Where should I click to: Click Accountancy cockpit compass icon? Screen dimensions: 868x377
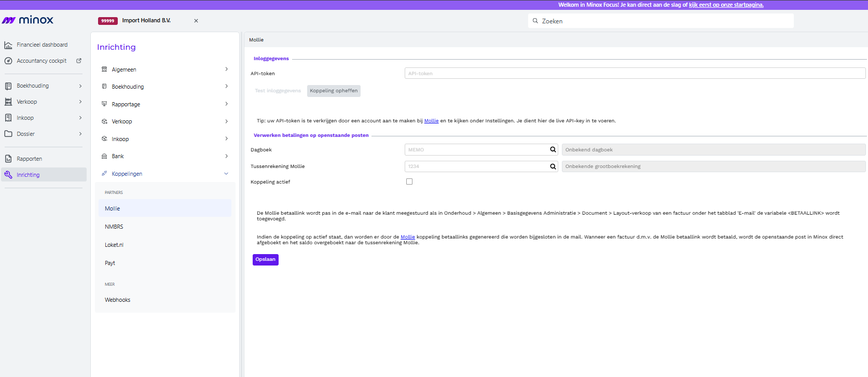coord(8,61)
